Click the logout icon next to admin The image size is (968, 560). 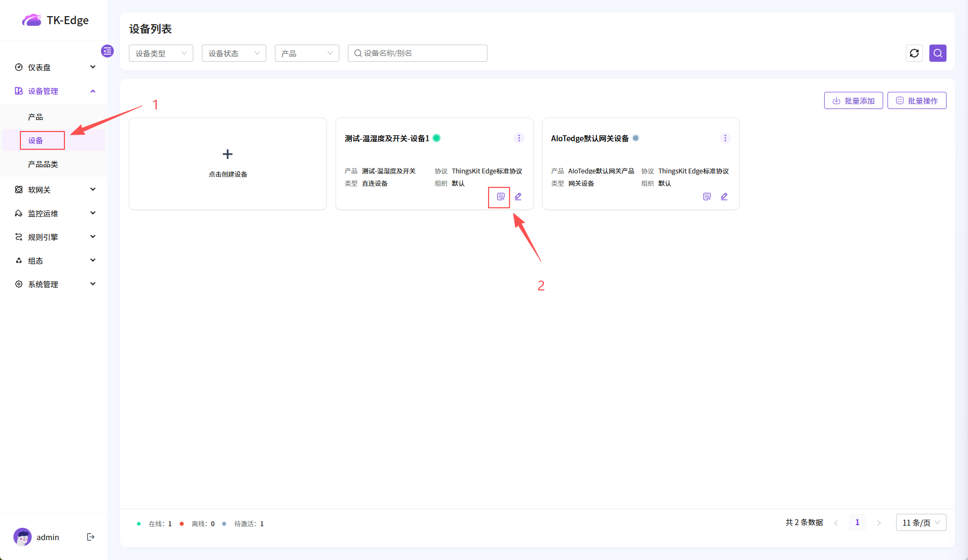[x=91, y=537]
